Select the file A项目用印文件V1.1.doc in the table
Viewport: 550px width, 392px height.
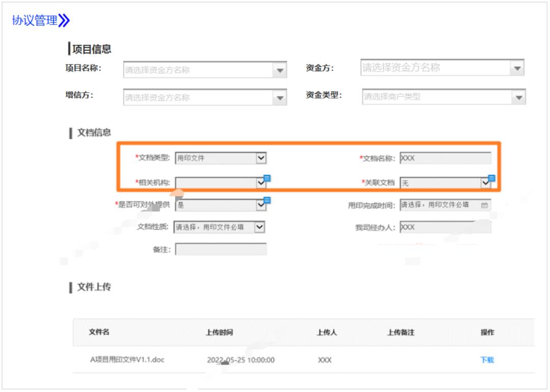(x=127, y=360)
